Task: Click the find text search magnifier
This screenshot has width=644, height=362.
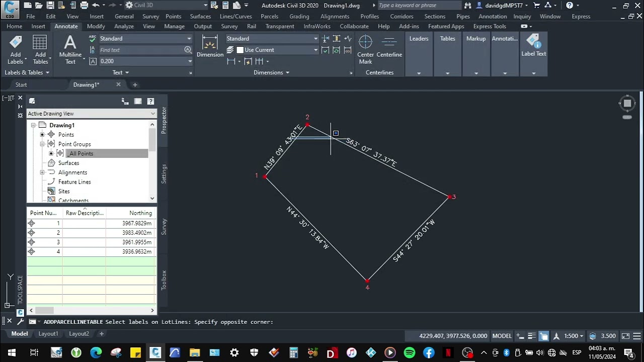Action: pos(188,50)
